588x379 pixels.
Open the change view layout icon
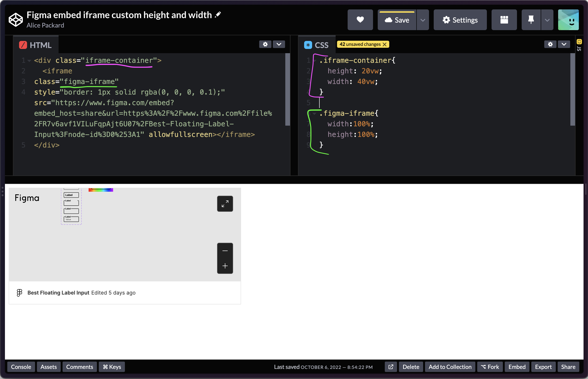pos(504,20)
